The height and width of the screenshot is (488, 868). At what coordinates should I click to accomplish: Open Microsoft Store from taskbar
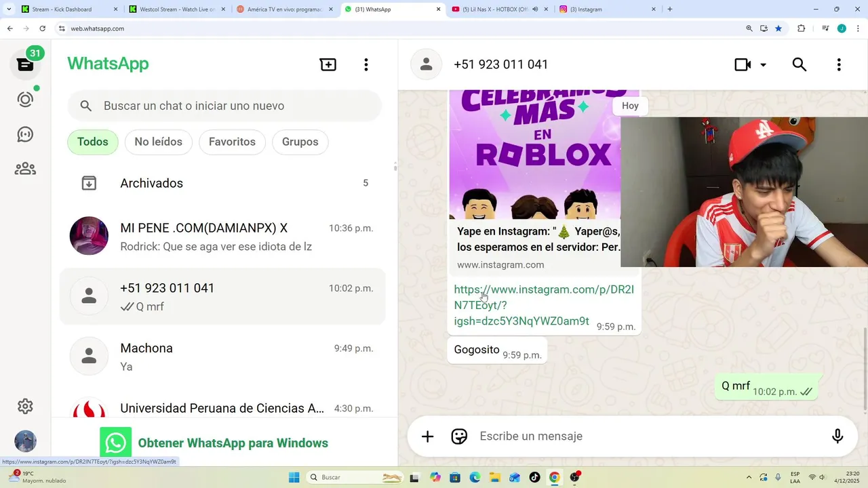[455, 477]
